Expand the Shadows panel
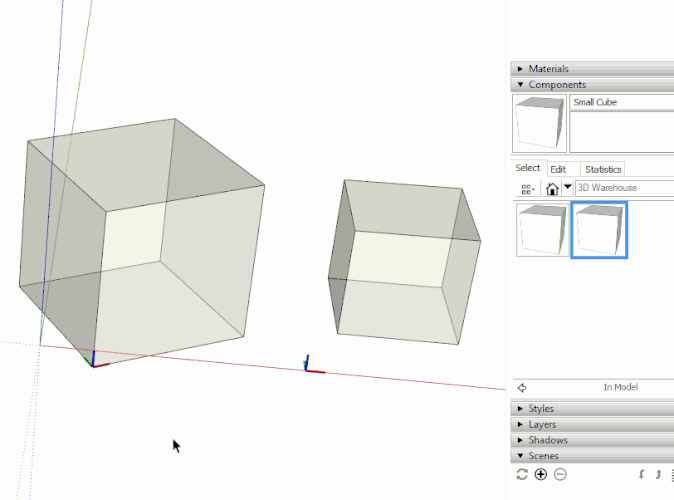Screen dimensions: 674x500 click(592, 440)
